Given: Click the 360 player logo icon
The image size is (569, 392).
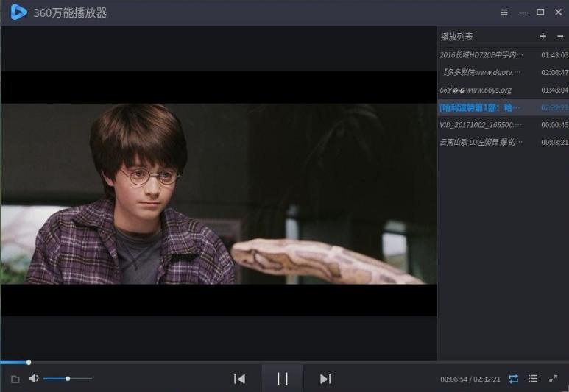Looking at the screenshot, I should tap(18, 12).
